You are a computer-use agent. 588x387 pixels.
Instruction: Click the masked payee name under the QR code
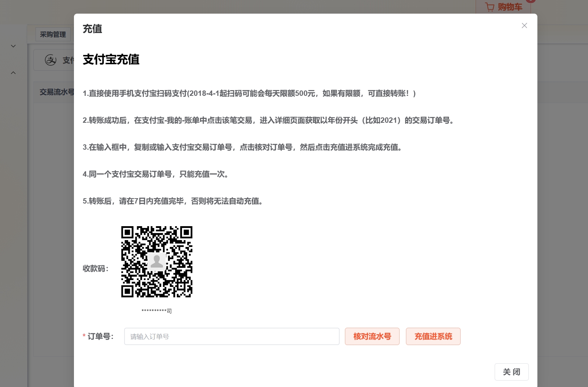coord(157,311)
